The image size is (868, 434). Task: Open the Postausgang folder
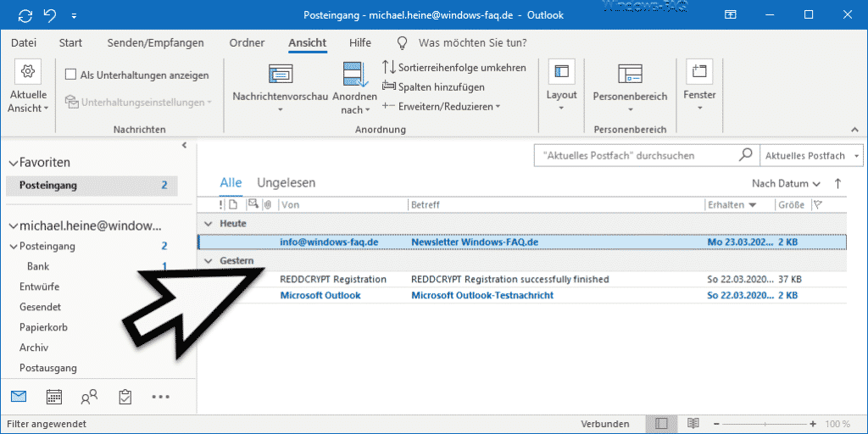(48, 368)
